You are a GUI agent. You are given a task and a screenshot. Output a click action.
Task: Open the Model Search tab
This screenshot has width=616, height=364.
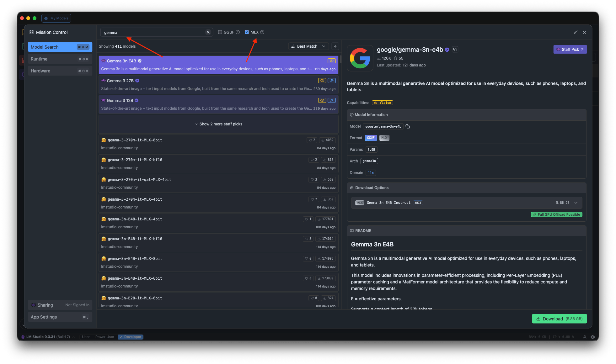point(60,47)
